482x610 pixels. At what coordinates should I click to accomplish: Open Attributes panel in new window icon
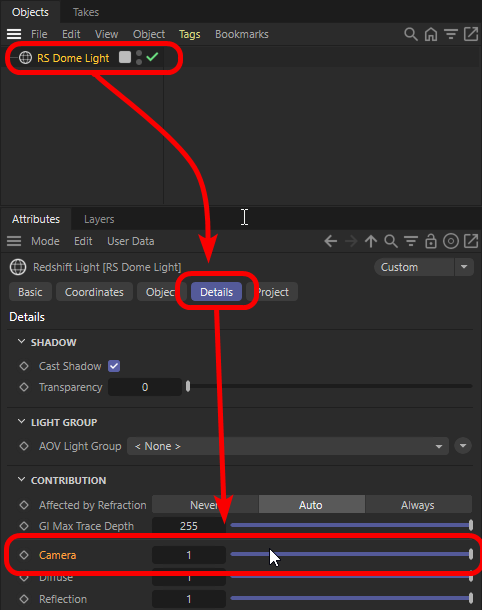click(471, 241)
